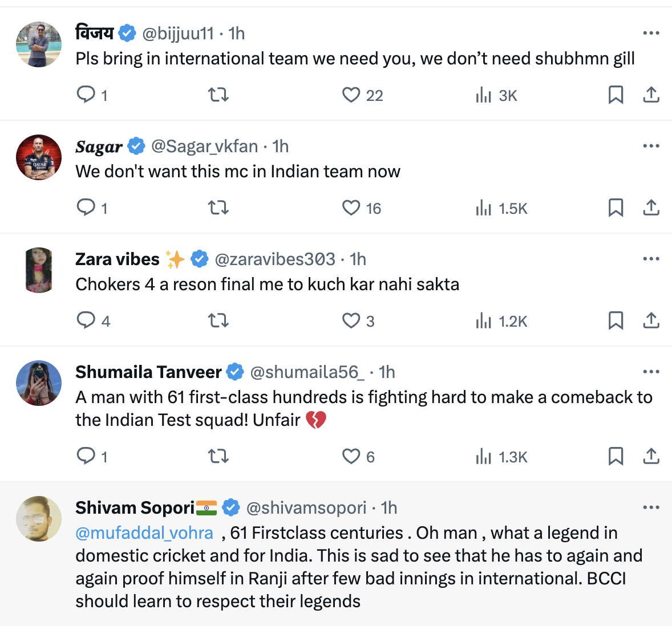Retweet Shumaila Tanveer's first-class hundreds tweet

(x=218, y=456)
